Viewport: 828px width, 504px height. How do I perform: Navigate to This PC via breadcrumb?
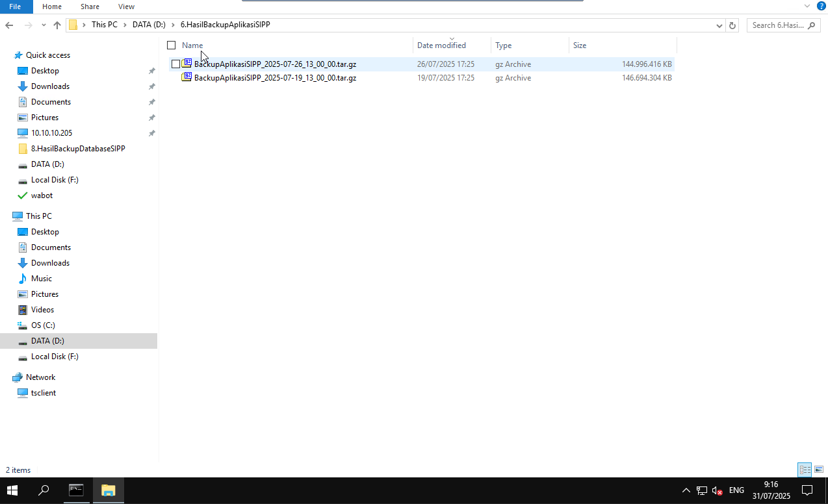coord(104,24)
